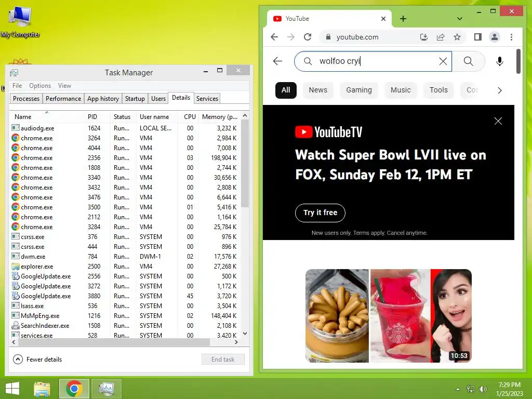Click the Chrome forward navigation arrow
This screenshot has width=532, height=399.
pyautogui.click(x=291, y=37)
